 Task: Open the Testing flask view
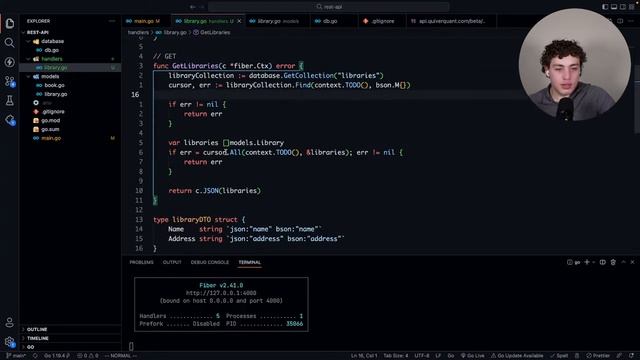(9, 100)
